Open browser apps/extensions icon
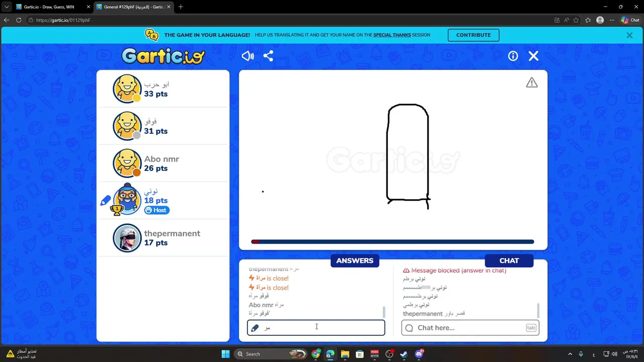The width and height of the screenshot is (644, 362). 557,20
